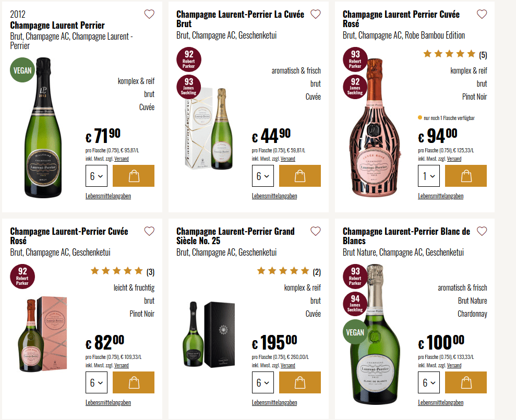
Task: Save Grand Siècle No. 25 to favorites
Action: tap(315, 231)
